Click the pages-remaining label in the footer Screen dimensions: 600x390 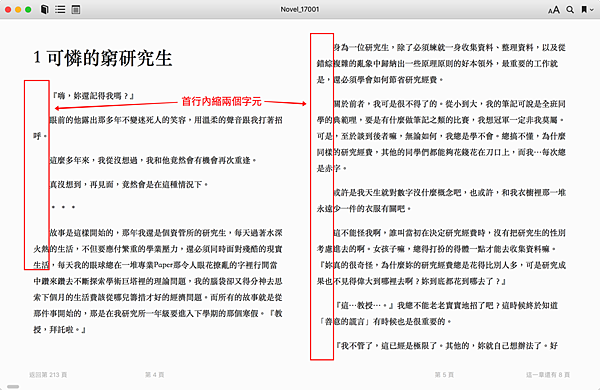coord(548,375)
